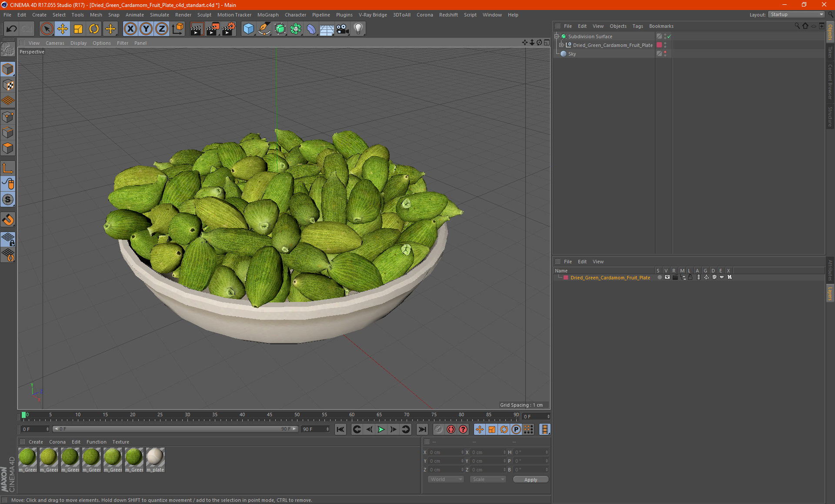Toggle viewport maximize icon

point(547,43)
